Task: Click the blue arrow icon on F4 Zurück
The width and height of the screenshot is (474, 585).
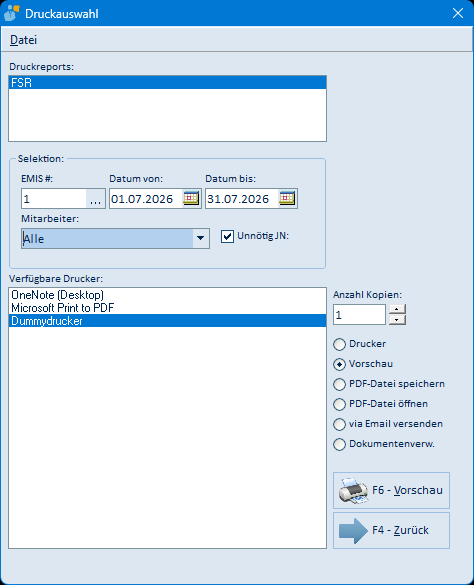Action: coord(353,530)
